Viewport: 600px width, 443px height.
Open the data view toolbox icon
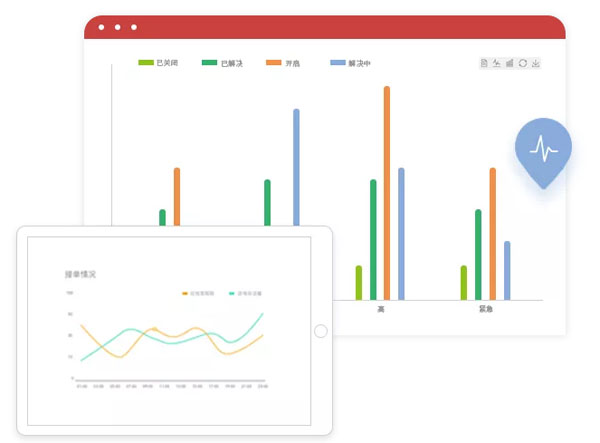pos(484,64)
